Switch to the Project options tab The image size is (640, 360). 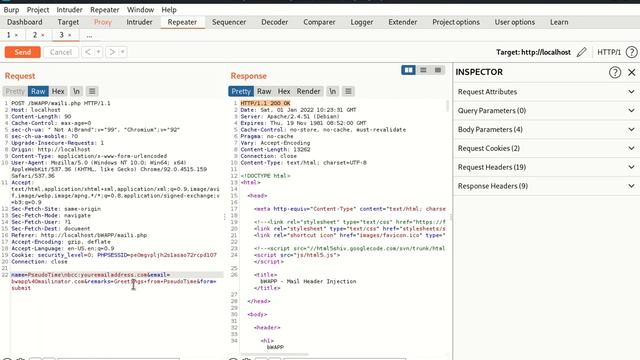tap(456, 22)
